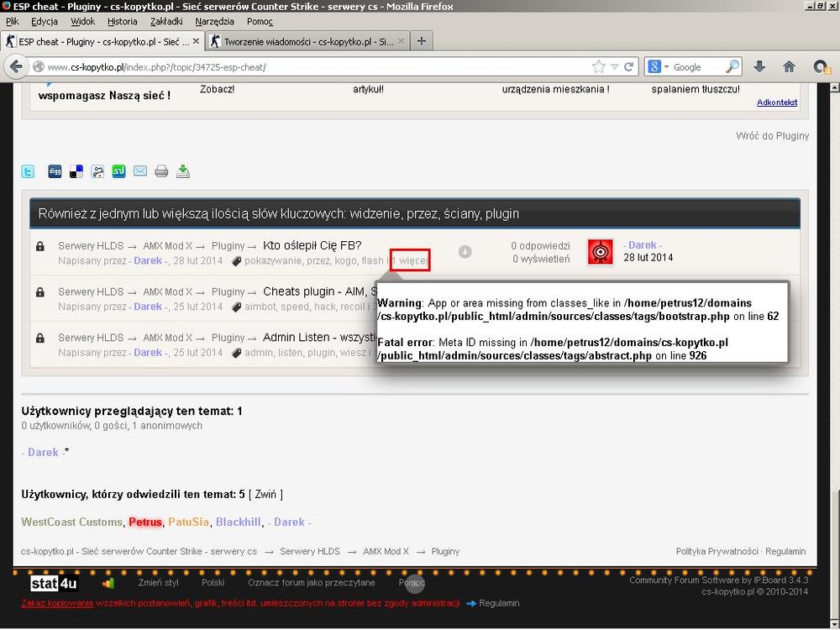This screenshot has height=630, width=840.
Task: Reload page with the refresh icon
Action: 629,66
